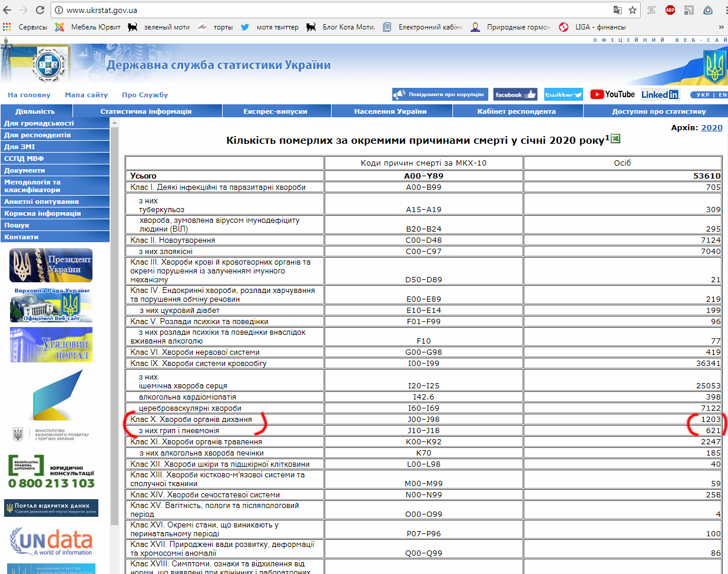Image resolution: width=728 pixels, height=574 pixels.
Task: Open the торты bookmark
Action: 215,27
